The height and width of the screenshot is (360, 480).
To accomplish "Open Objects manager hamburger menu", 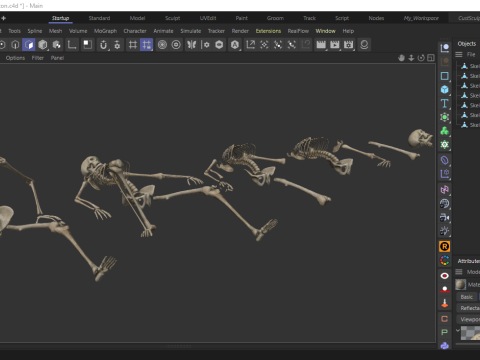I will pos(459,54).
